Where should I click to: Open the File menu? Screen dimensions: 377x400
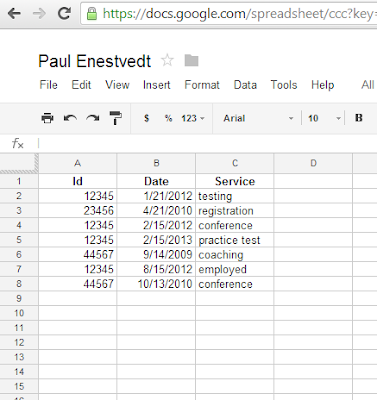[48, 85]
